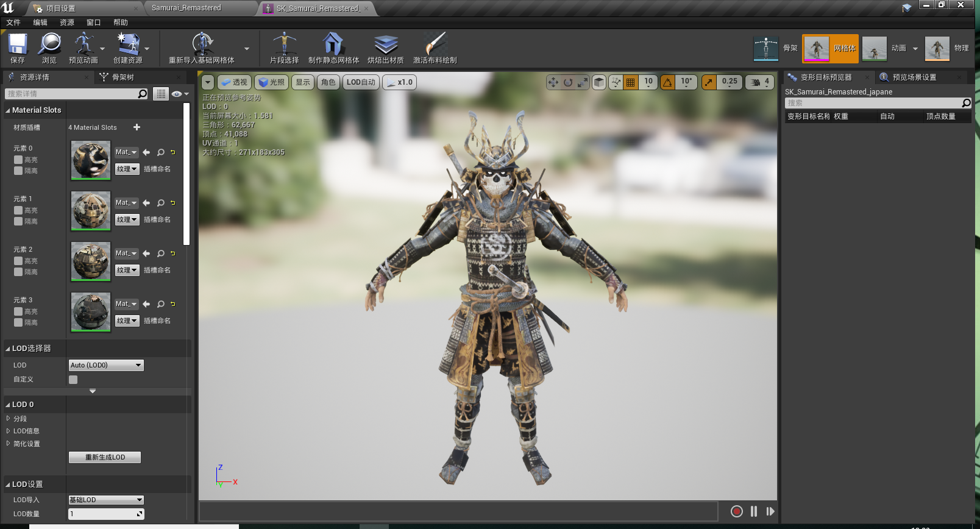Expand the Sections (分段) row under LOD 0
Viewport: 980px width, 529px height.
(x=9, y=419)
